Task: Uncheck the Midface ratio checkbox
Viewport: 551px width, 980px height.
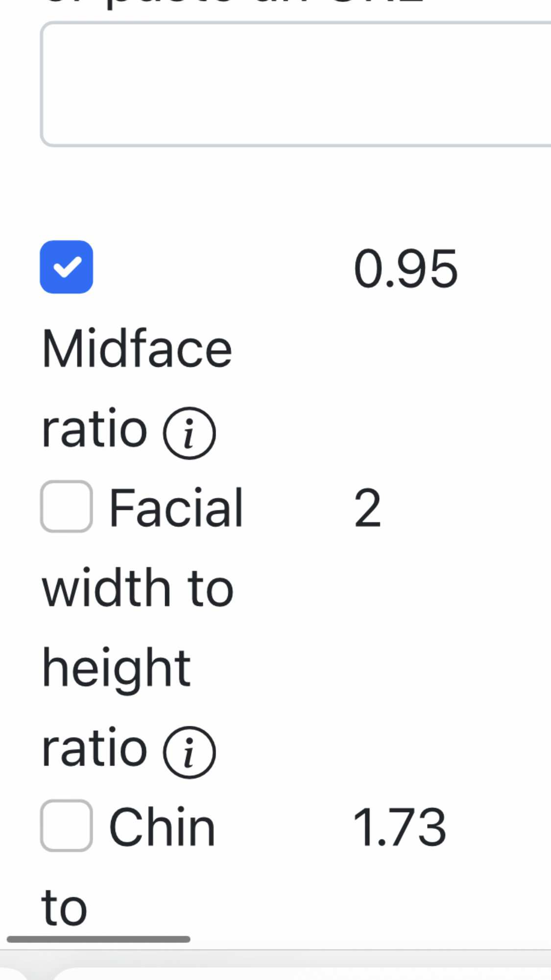Action: click(67, 267)
